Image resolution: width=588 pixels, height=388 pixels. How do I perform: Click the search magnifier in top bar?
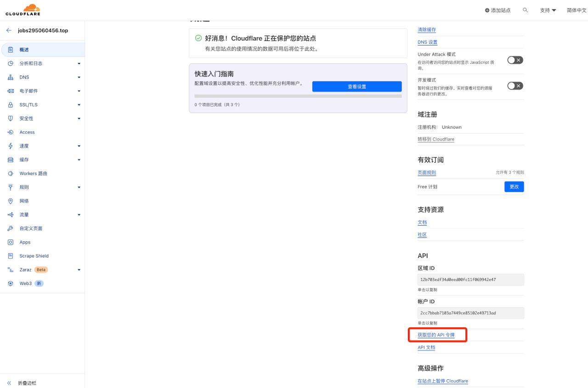[x=526, y=10]
